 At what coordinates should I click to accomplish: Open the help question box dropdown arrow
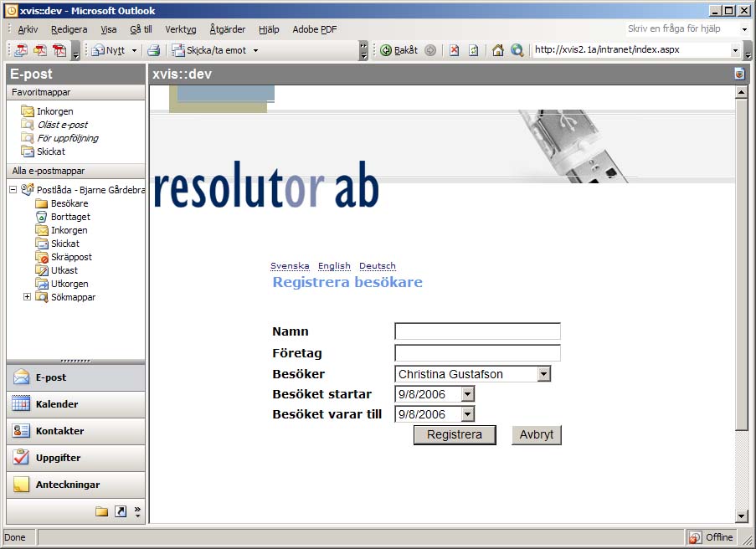pos(744,29)
